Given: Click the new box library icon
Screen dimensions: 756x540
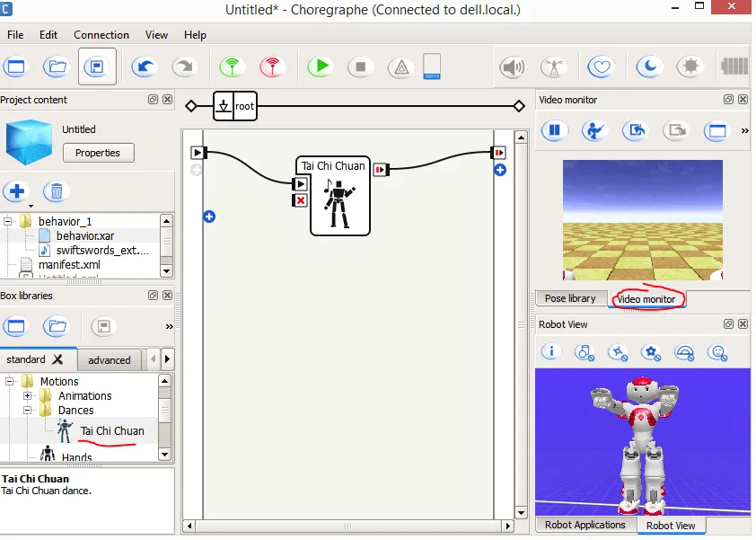Looking at the screenshot, I should (16, 327).
